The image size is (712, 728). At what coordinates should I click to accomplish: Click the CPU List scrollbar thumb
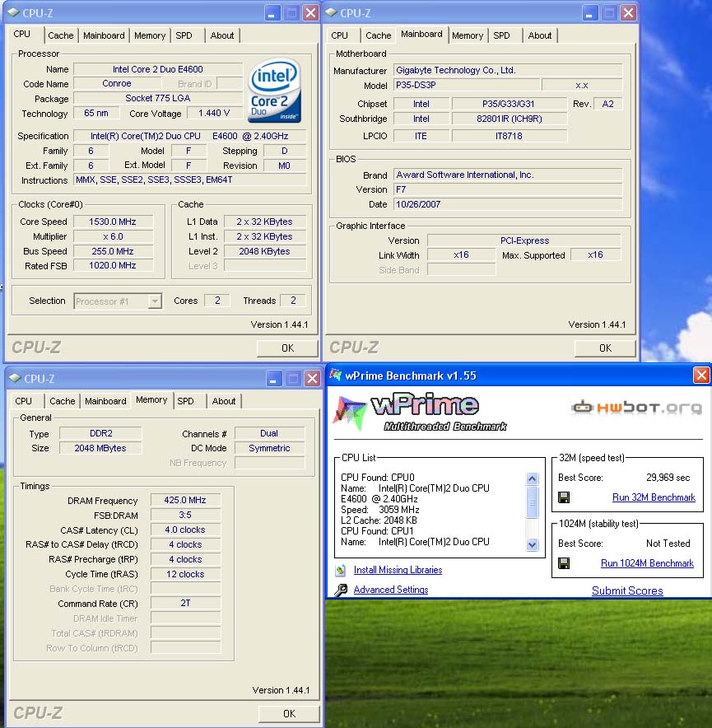tap(532, 502)
